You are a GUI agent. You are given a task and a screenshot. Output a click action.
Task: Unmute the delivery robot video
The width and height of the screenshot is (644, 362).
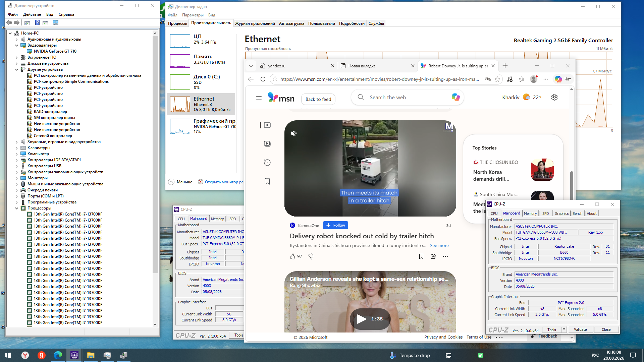coord(294,133)
